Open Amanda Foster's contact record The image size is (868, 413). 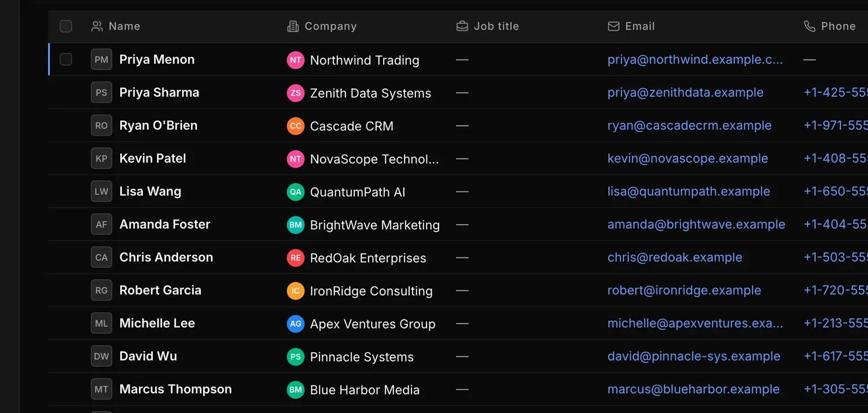[165, 225]
